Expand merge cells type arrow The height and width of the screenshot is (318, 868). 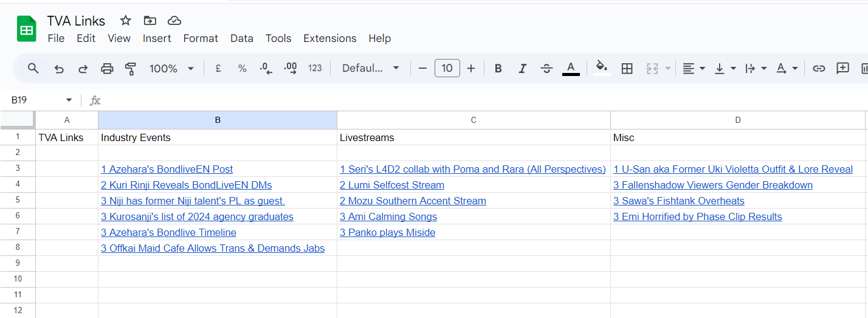(x=668, y=69)
